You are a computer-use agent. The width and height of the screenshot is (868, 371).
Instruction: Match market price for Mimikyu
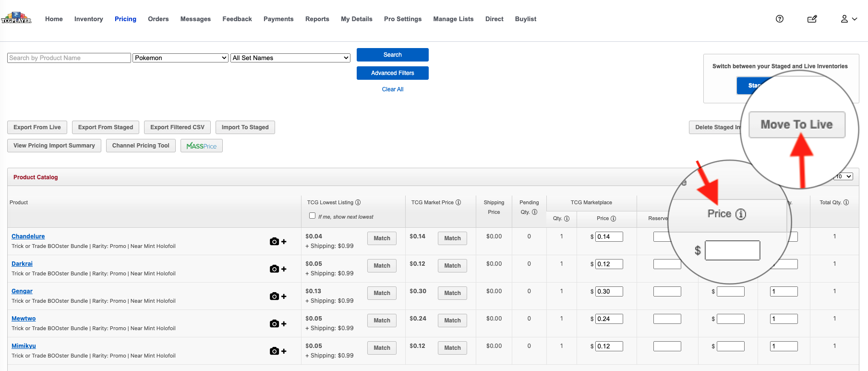pyautogui.click(x=452, y=348)
